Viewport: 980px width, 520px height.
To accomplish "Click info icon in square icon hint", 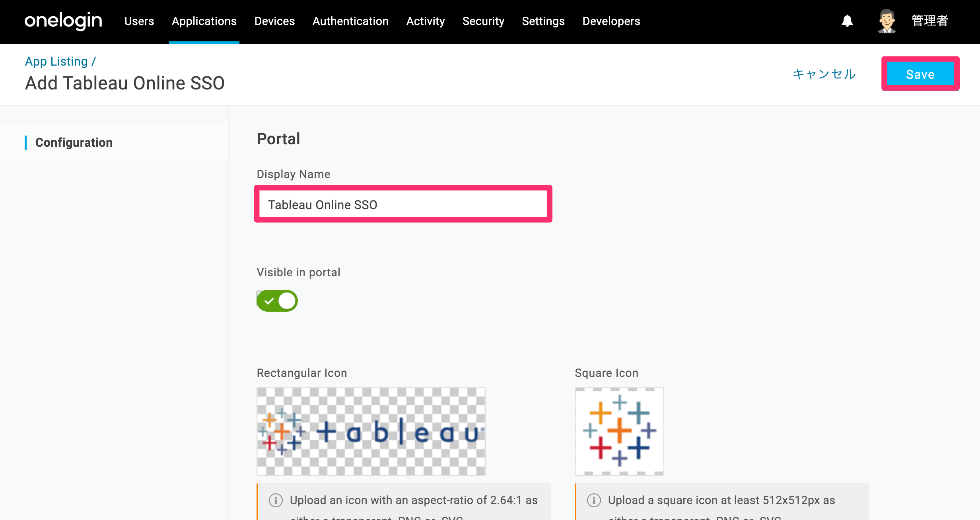I will click(594, 500).
